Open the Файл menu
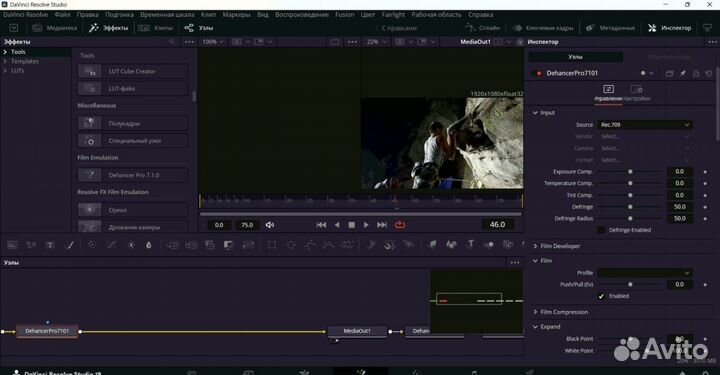Image resolution: width=720 pixels, height=375 pixels. click(x=62, y=15)
